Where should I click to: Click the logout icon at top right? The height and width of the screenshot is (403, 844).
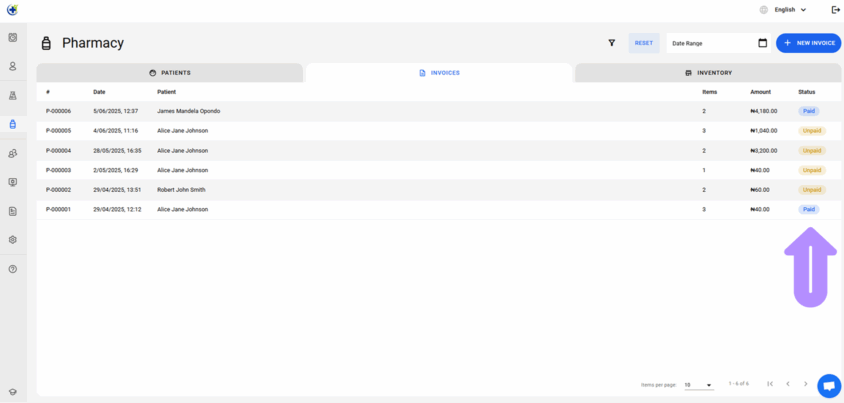pos(835,10)
